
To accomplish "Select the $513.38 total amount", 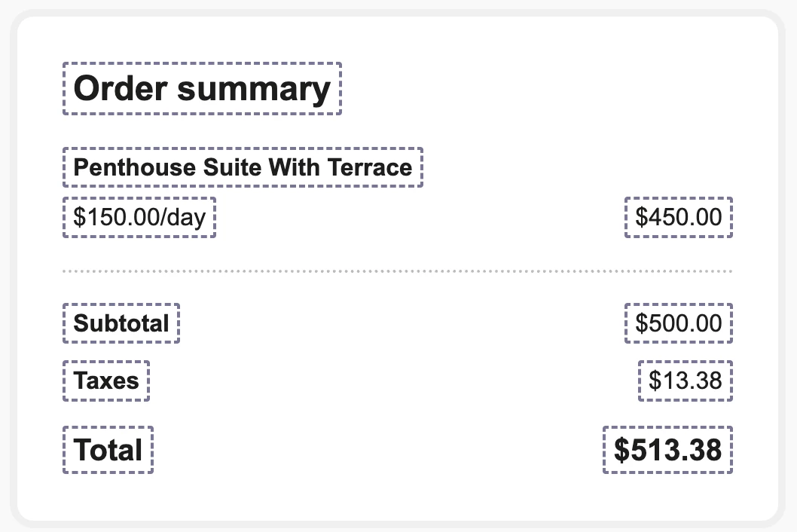I will coord(667,450).
